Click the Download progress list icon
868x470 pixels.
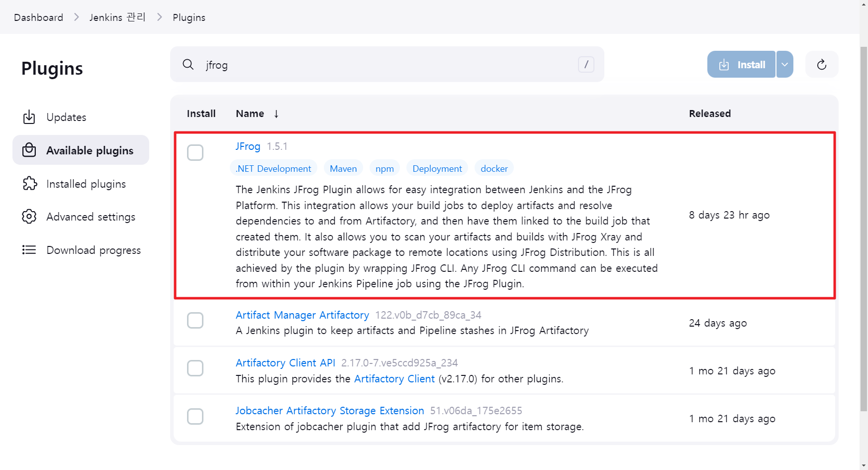point(29,250)
